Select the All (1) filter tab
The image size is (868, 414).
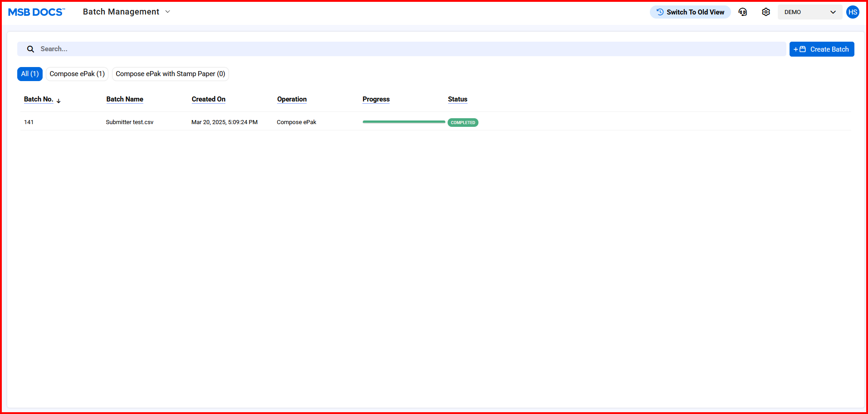click(30, 74)
